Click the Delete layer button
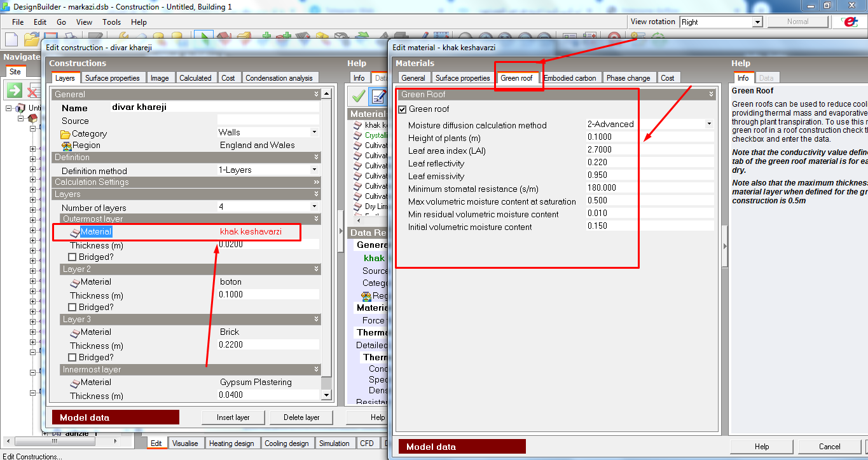 tap(302, 417)
